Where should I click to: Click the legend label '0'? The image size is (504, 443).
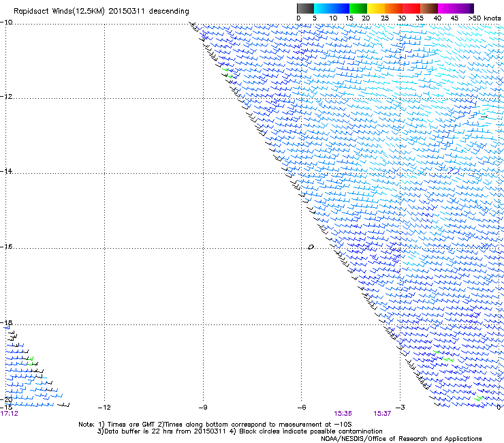(x=298, y=18)
